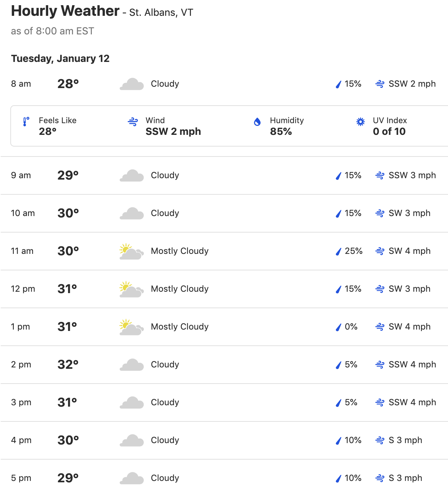Click the raindrop icon next to 25%
Screen dimensions: 448x494
[x=339, y=251]
